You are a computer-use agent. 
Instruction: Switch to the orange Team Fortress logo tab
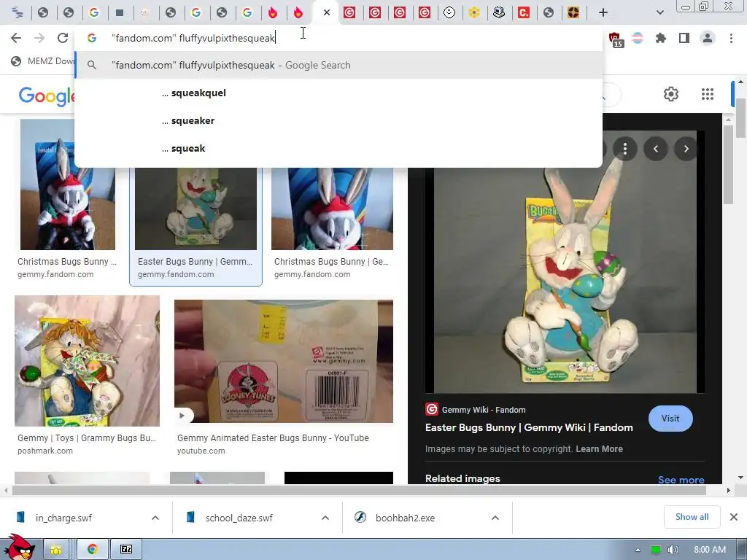point(573,13)
